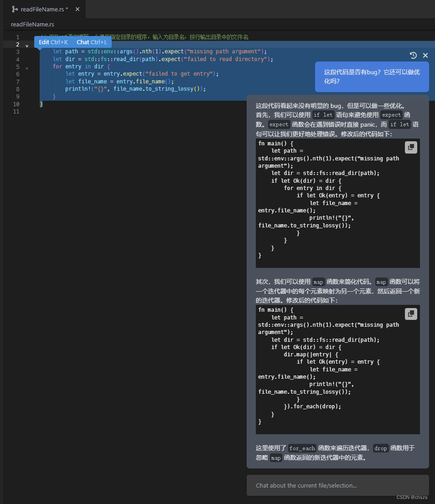
Task: Click the file icon on the readFileName.rs tab
Action: click(x=15, y=9)
